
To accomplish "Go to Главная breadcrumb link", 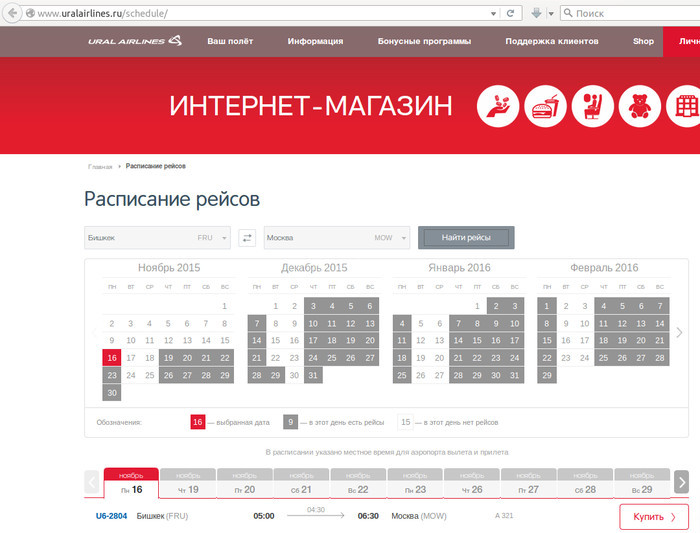I will pos(100,166).
